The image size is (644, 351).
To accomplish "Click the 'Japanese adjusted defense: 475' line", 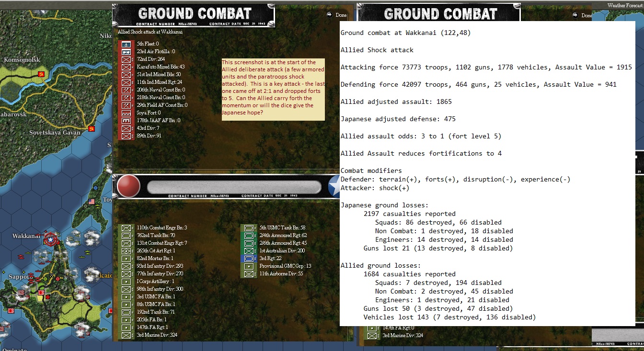I will (x=398, y=119).
